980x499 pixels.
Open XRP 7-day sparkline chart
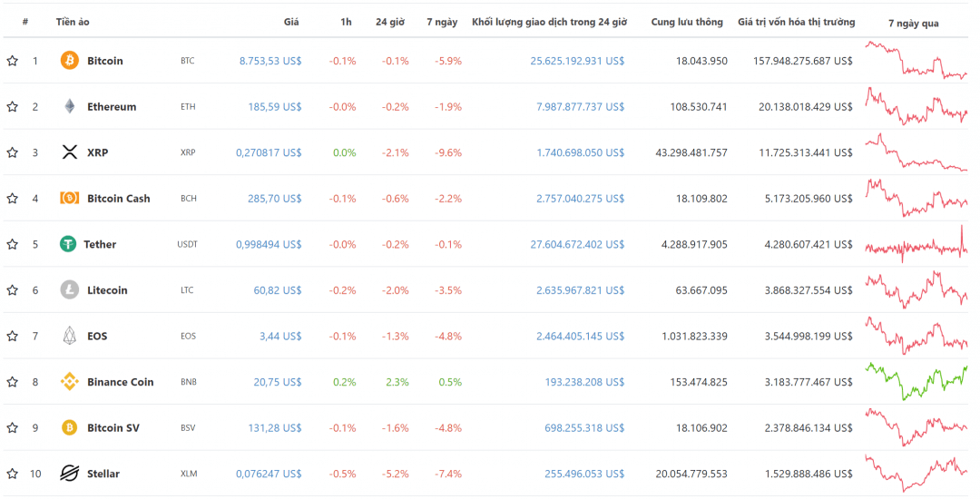pos(916,152)
